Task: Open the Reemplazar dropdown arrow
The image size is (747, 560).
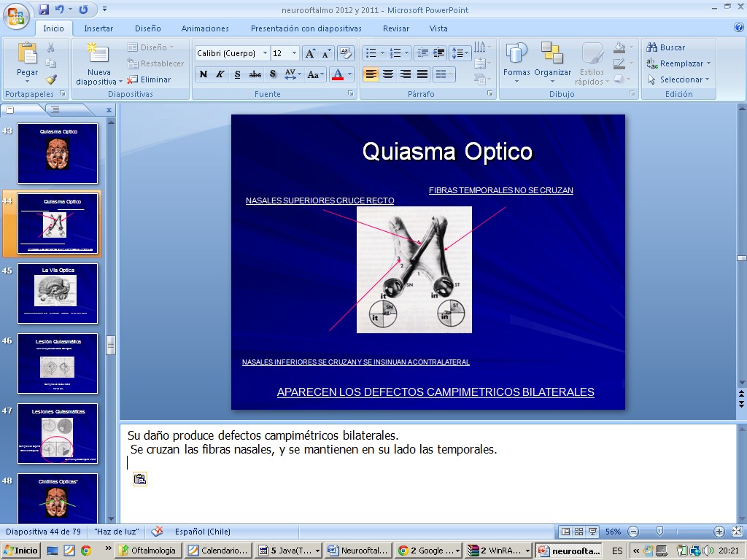Action: click(x=708, y=63)
